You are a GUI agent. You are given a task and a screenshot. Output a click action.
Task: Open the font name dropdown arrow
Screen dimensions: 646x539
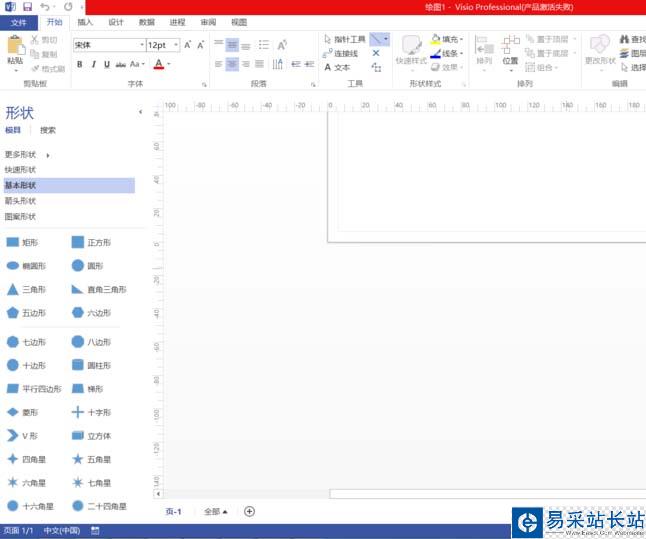(x=142, y=45)
